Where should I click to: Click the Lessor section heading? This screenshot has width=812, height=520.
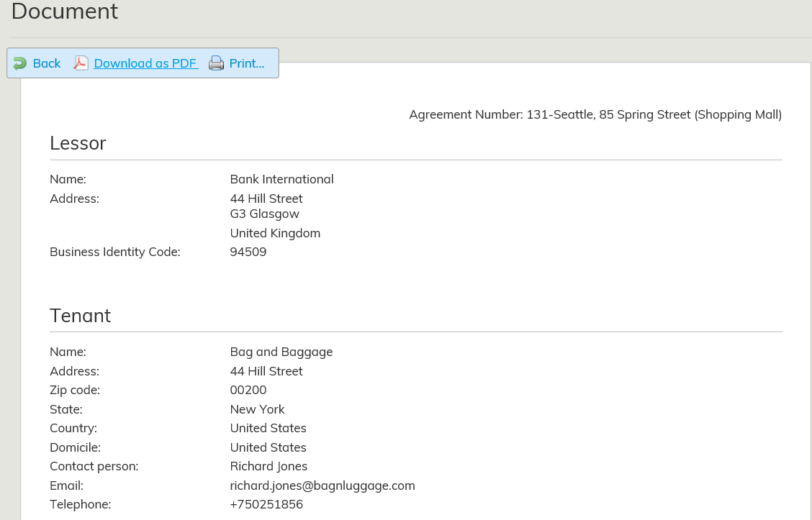pyautogui.click(x=78, y=143)
